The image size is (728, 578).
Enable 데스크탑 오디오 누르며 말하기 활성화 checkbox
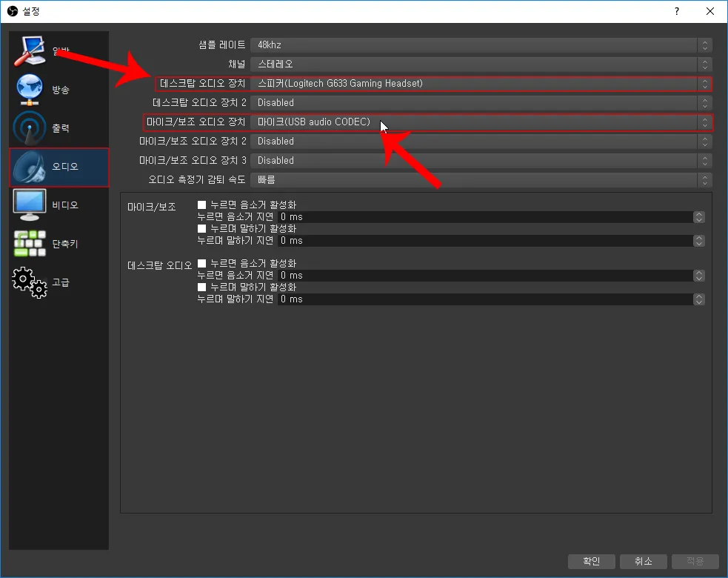[x=201, y=287]
